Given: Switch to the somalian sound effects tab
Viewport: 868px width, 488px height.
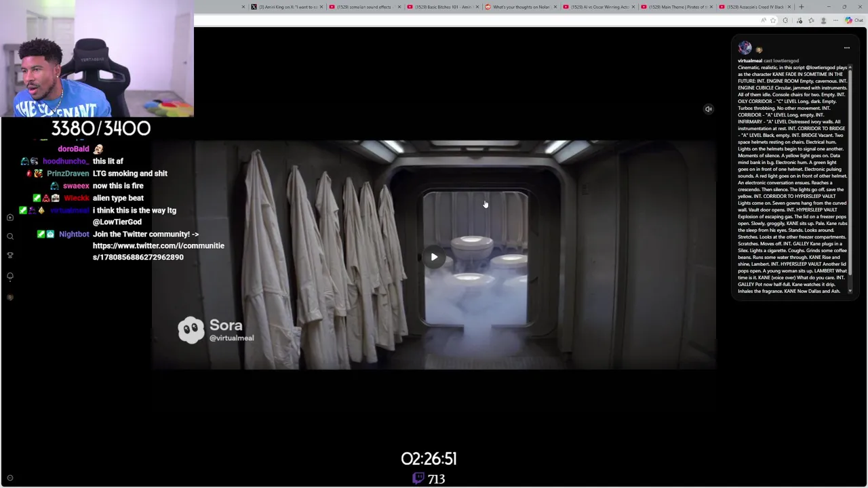Looking at the screenshot, I should (x=365, y=7).
